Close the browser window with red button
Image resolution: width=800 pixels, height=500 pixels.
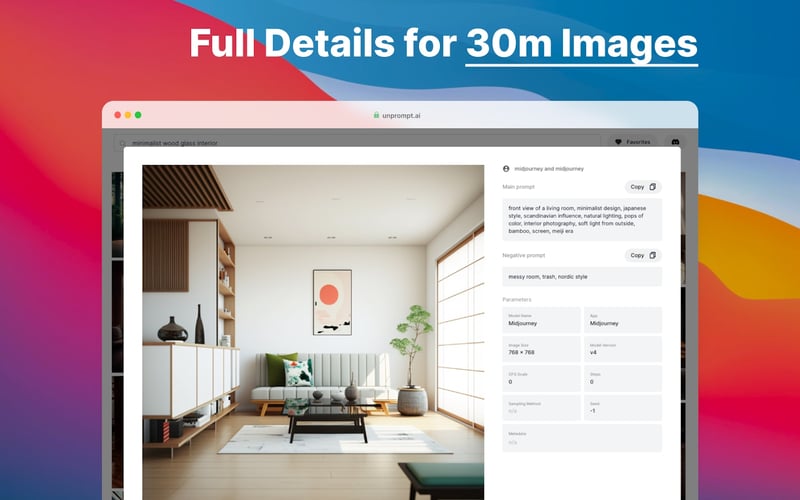tap(117, 115)
